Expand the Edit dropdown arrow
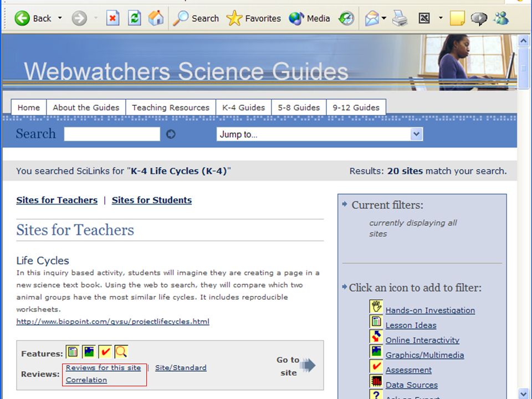This screenshot has height=399, width=532. (x=441, y=18)
